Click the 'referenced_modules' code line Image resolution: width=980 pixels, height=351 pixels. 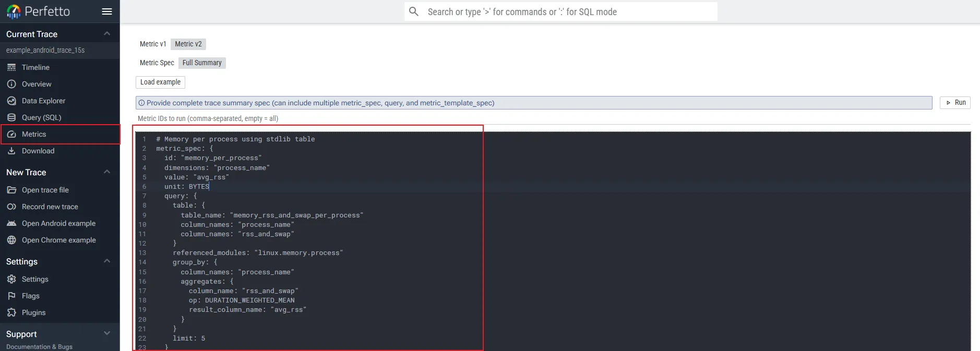[x=258, y=253]
